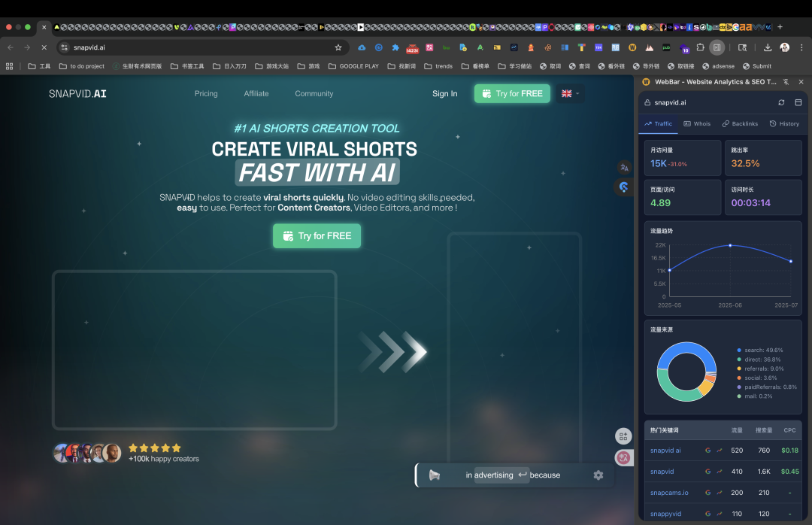Click the red 14230 badge extension icon
This screenshot has width=812, height=525.
point(412,47)
